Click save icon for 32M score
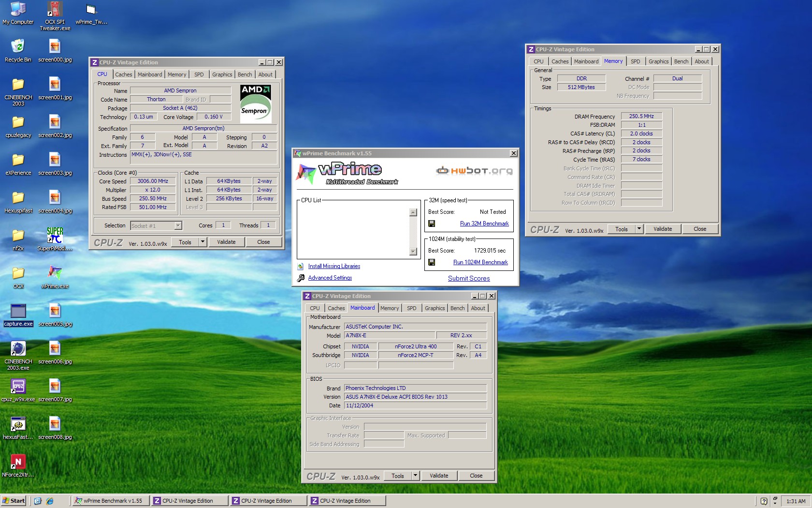This screenshot has width=812, height=508. tap(432, 224)
